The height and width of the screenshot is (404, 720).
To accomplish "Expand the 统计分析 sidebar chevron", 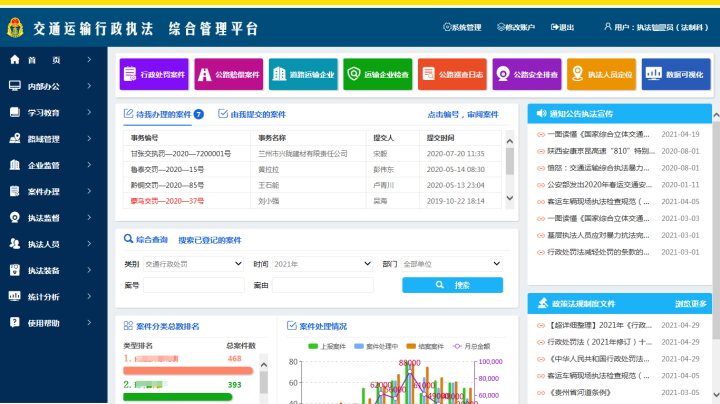I will click(89, 297).
